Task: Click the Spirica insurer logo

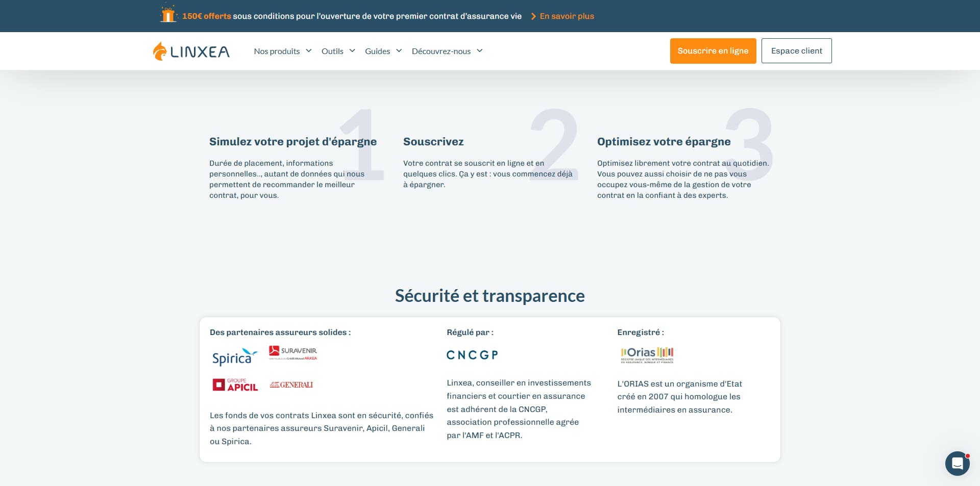Action: pos(234,357)
